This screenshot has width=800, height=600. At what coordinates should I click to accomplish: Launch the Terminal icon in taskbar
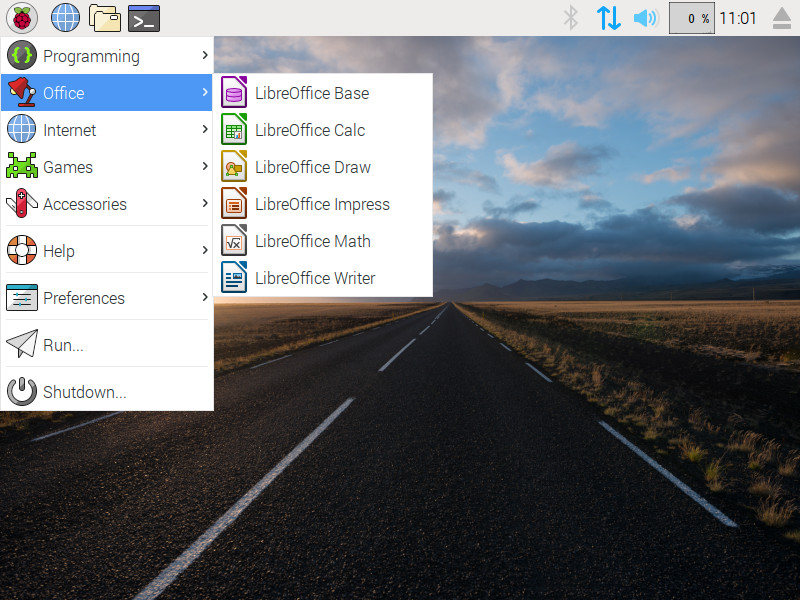coord(144,18)
